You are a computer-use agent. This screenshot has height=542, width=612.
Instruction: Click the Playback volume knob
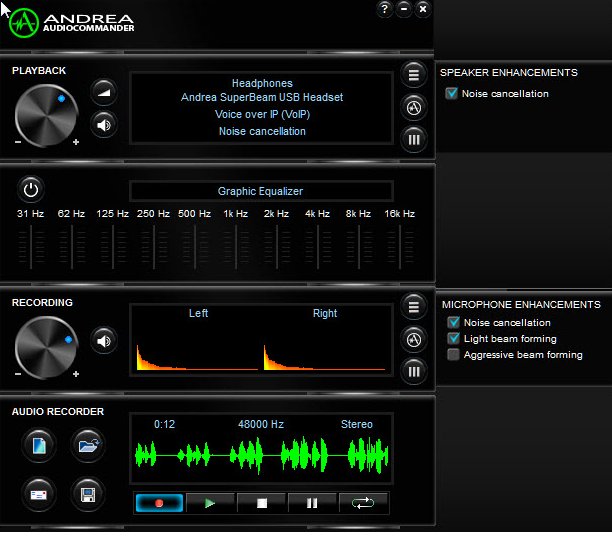46,116
